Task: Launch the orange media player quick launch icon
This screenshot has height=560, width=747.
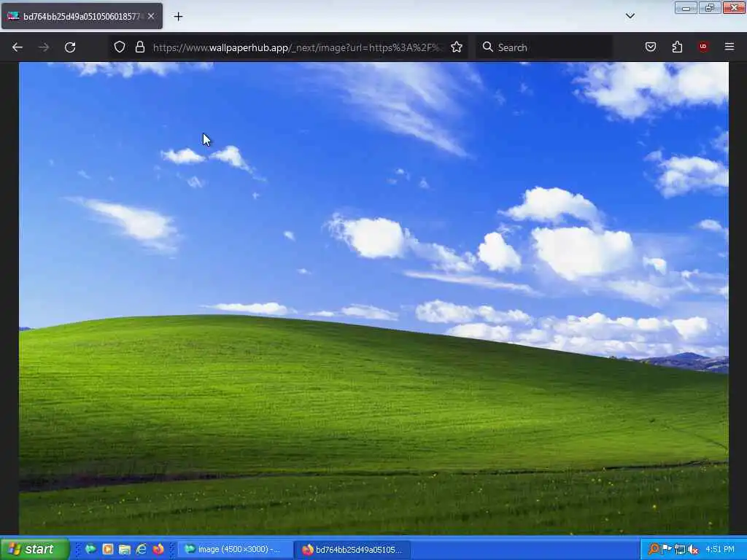Action: (x=108, y=549)
